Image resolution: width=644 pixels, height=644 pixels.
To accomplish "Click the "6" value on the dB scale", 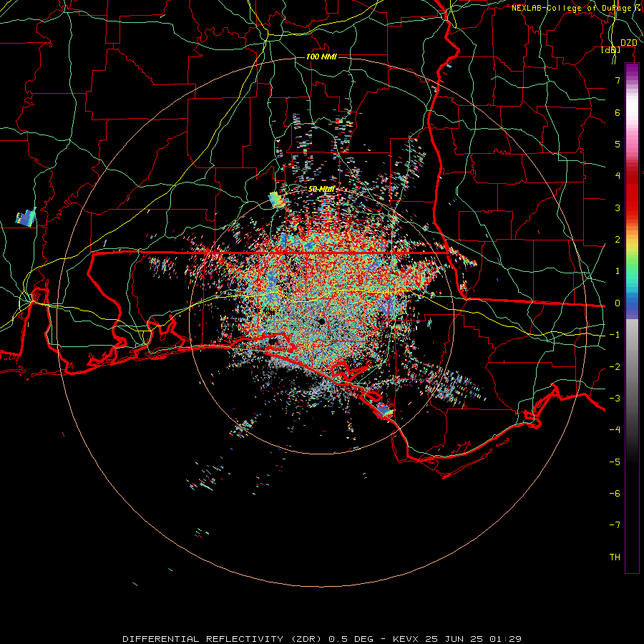I will point(618,112).
